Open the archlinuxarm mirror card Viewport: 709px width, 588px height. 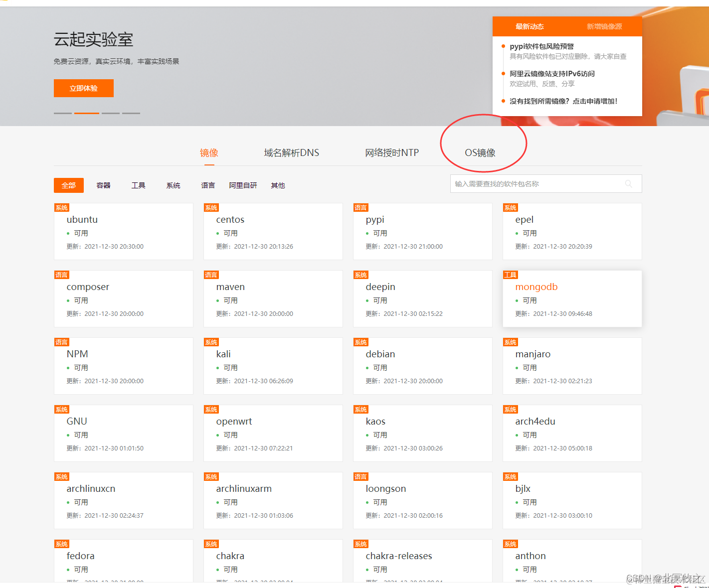pos(273,500)
